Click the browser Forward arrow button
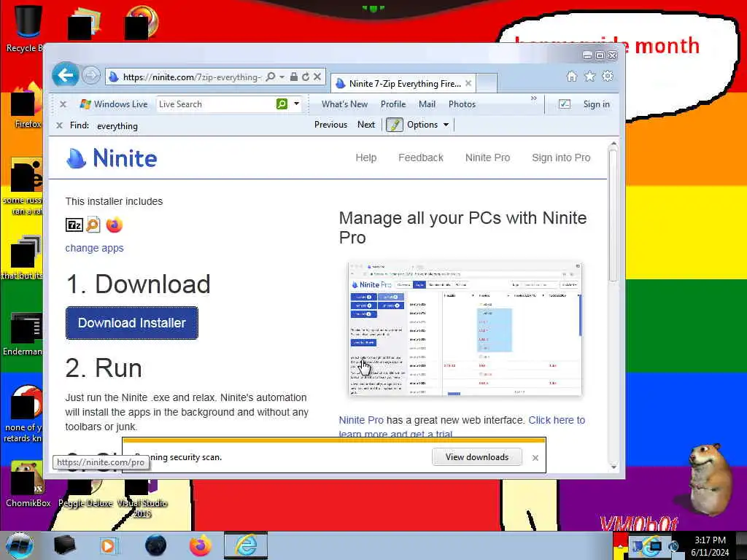Viewport: 747px width, 560px height. coord(91,75)
